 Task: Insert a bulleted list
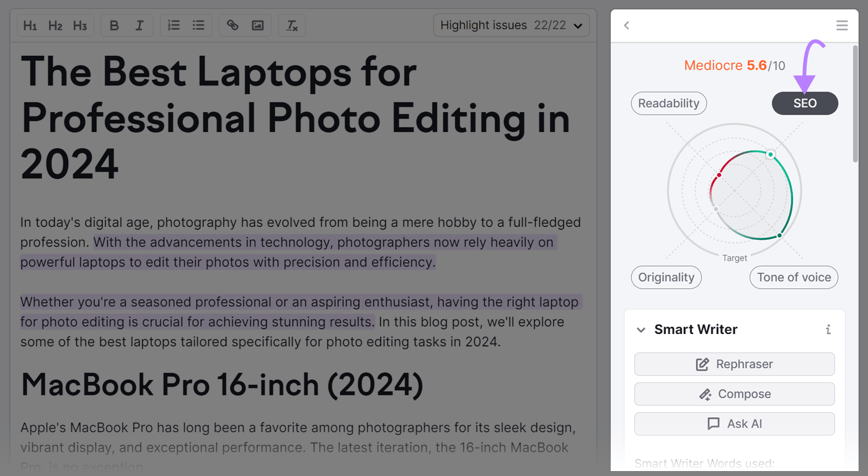(198, 25)
